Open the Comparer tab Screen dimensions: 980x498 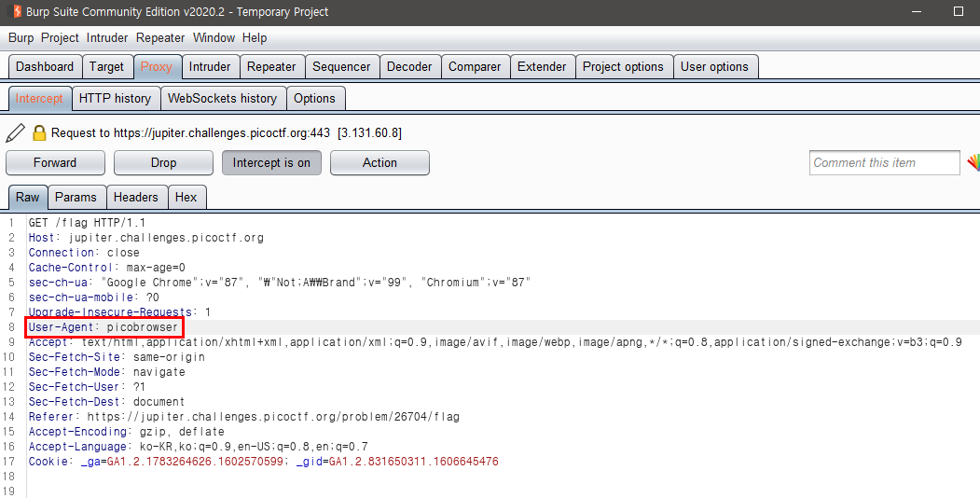tap(475, 66)
